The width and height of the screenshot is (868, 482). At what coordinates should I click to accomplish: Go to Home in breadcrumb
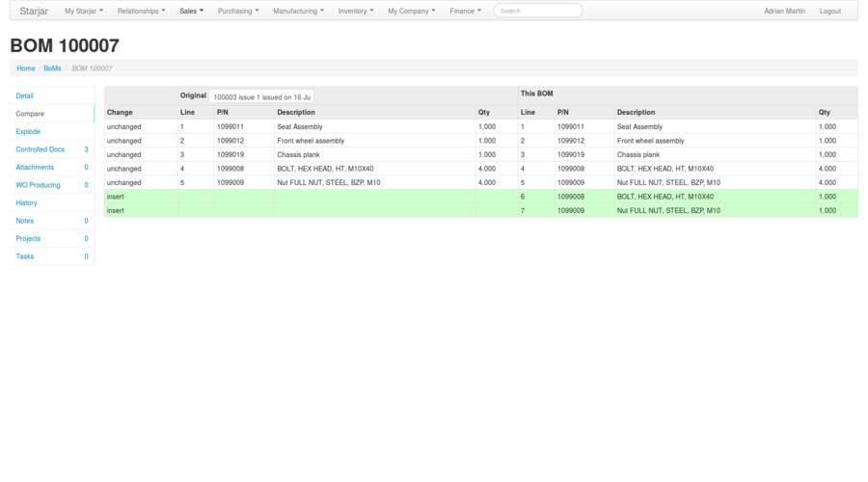click(x=26, y=68)
